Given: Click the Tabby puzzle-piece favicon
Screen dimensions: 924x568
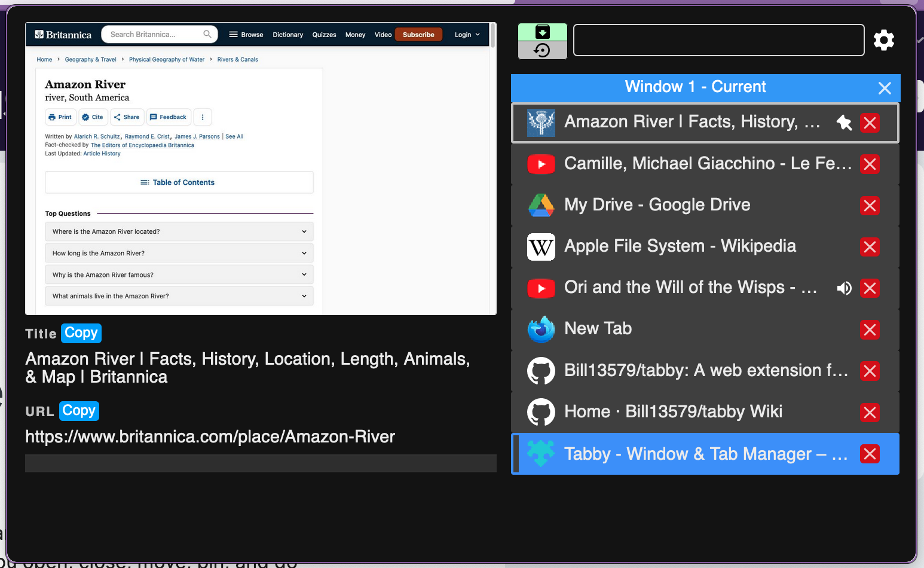Looking at the screenshot, I should point(541,454).
